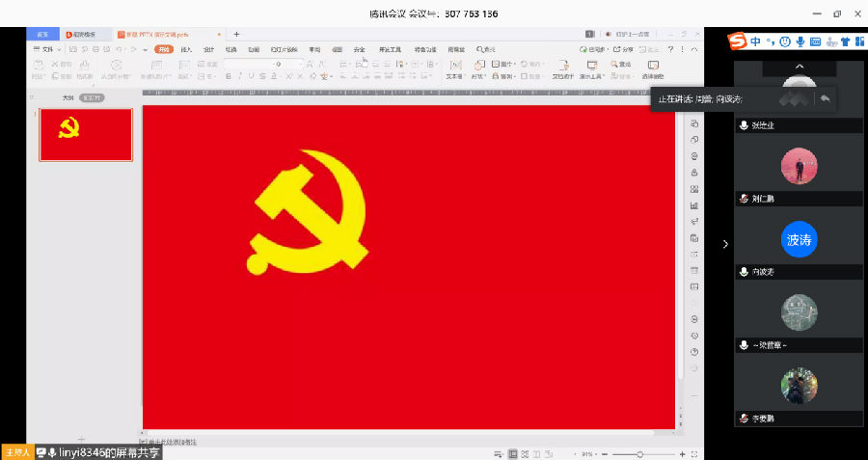
Task: Click the find 查找 button in ribbon
Action: [x=621, y=65]
